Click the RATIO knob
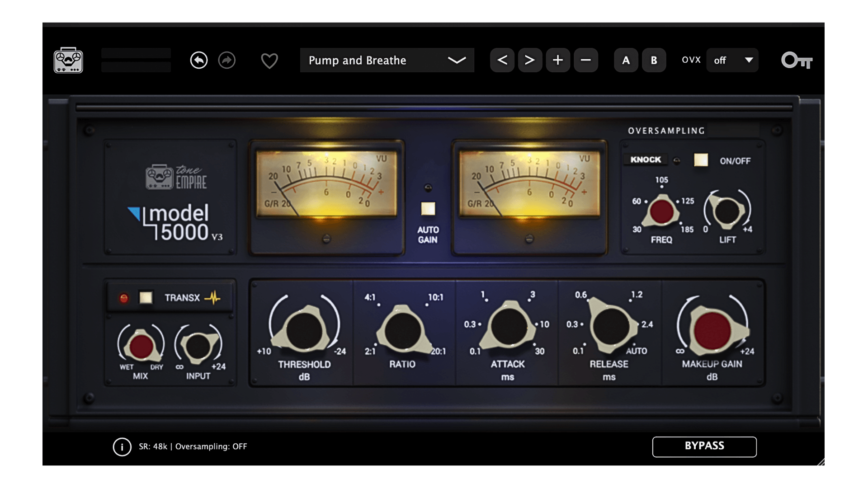868x488 pixels. [x=402, y=330]
